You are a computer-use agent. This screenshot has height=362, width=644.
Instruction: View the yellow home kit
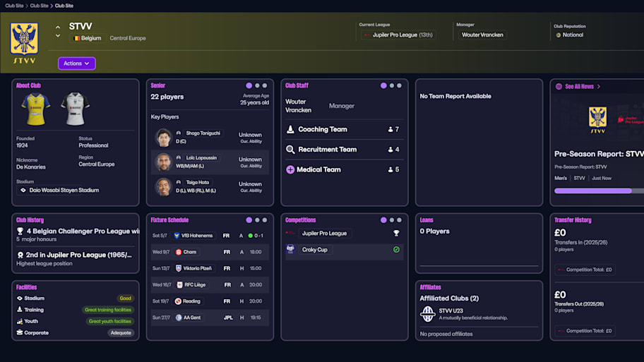coord(36,109)
